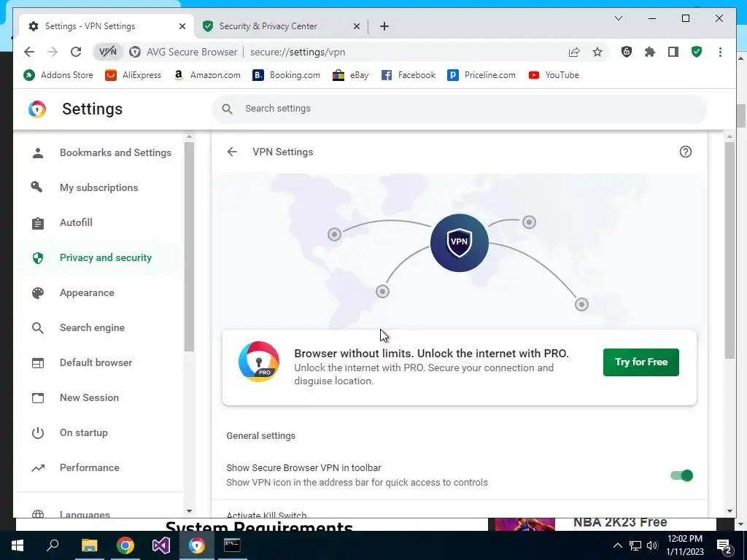Open Windows Start menu
Viewport: 747px width, 560px height.
[18, 545]
